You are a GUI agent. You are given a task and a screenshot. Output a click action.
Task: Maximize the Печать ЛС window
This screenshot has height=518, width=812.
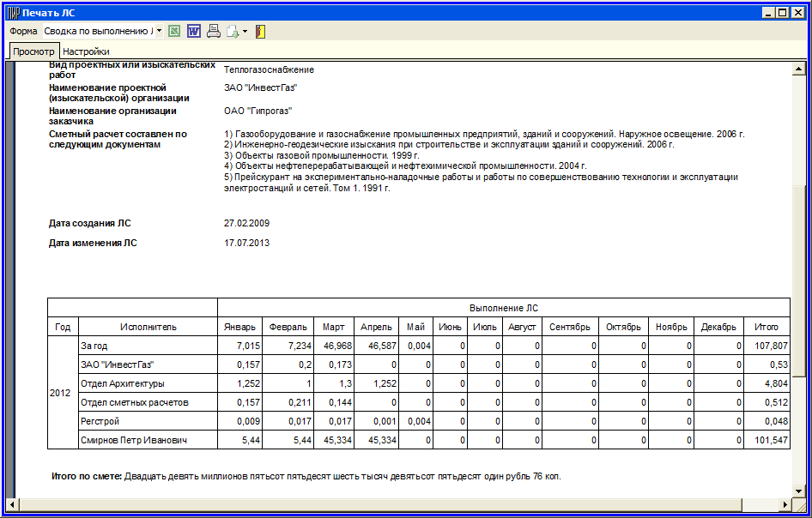(x=782, y=13)
